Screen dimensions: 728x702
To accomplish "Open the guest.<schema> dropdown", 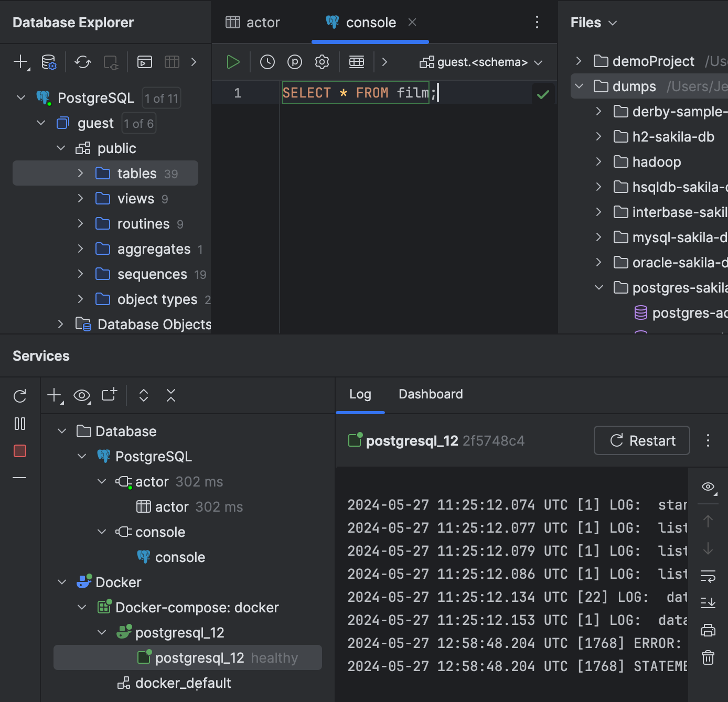I will click(481, 62).
